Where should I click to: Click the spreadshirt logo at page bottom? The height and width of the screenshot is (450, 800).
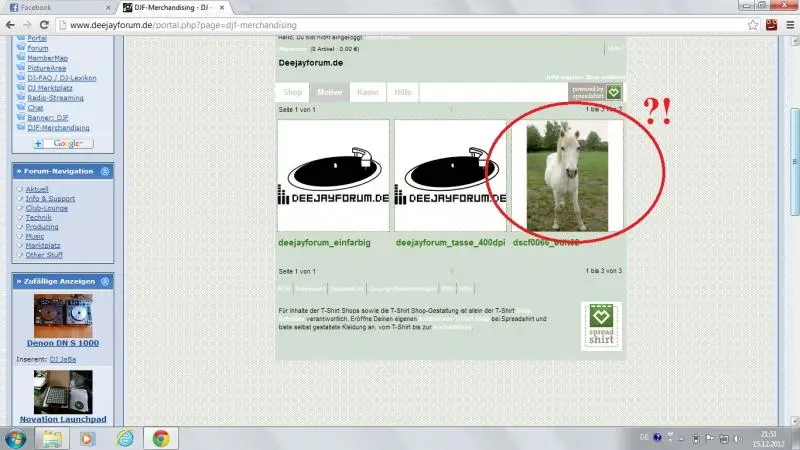pos(601,326)
